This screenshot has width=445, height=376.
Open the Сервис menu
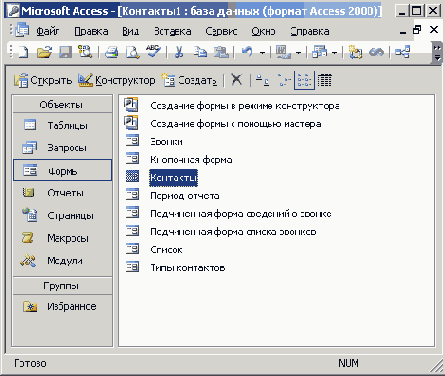[221, 31]
